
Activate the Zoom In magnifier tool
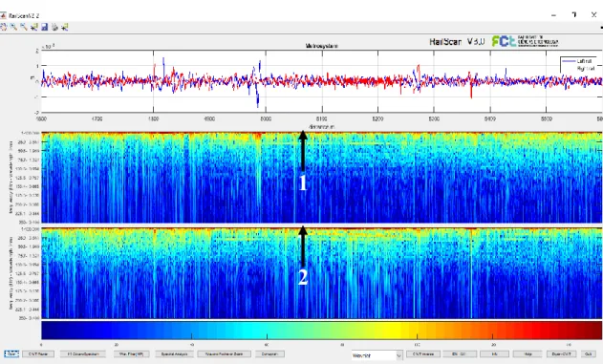click(x=13, y=27)
